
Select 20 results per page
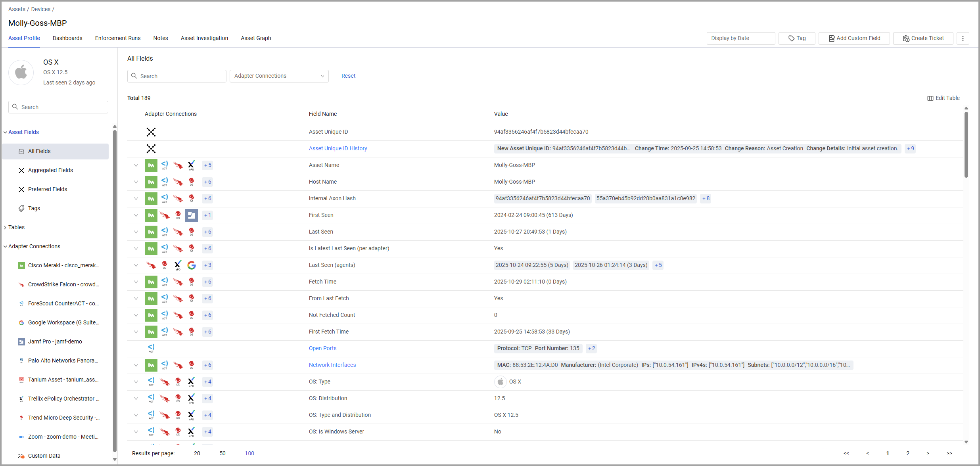point(197,453)
